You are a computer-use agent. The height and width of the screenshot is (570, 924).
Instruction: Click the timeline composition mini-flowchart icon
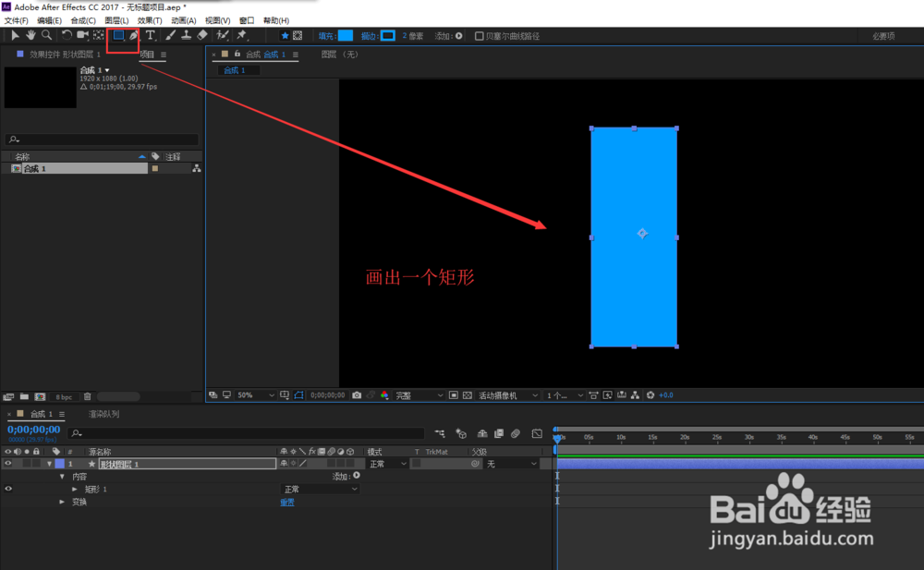coord(440,433)
